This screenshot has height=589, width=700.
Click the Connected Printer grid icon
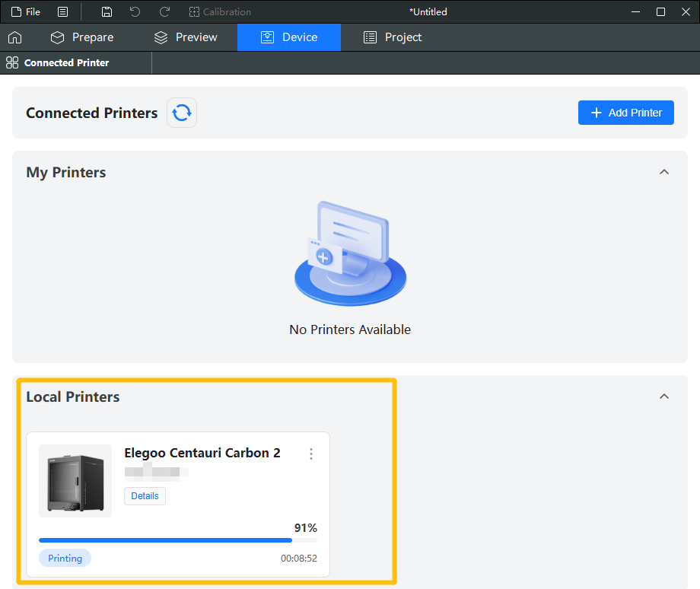click(12, 62)
